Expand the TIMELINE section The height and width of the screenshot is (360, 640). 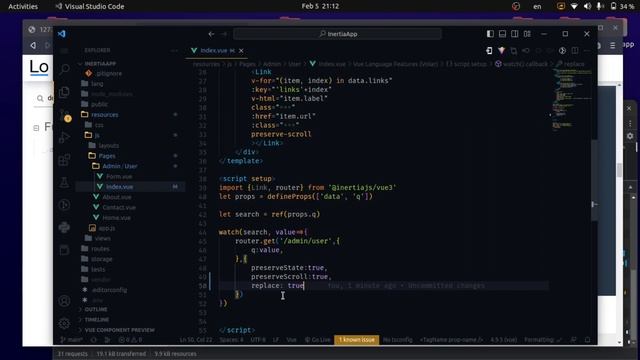97,320
